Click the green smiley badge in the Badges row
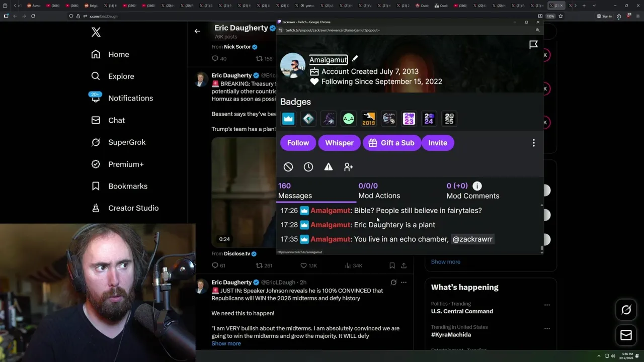 pyautogui.click(x=349, y=119)
